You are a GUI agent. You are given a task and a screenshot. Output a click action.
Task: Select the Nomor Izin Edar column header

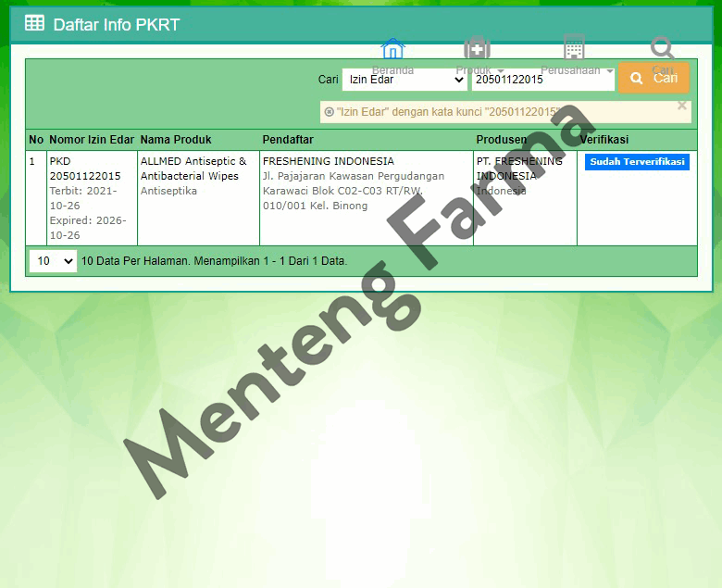92,140
